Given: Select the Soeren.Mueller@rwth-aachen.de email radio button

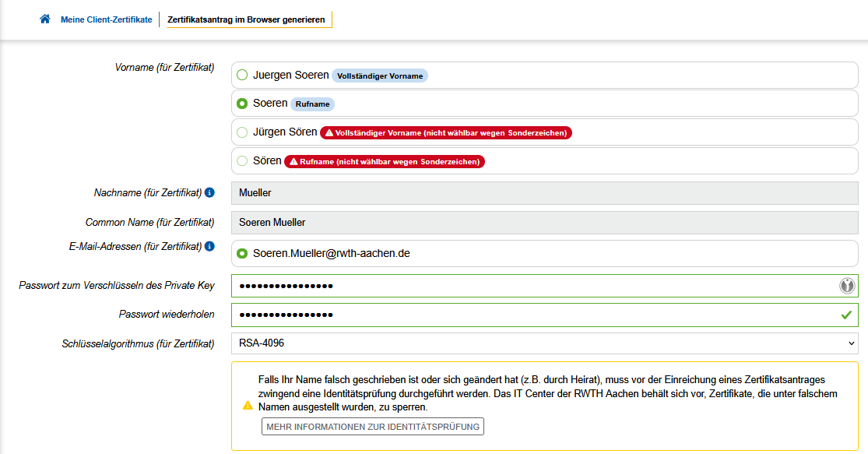Looking at the screenshot, I should [242, 254].
